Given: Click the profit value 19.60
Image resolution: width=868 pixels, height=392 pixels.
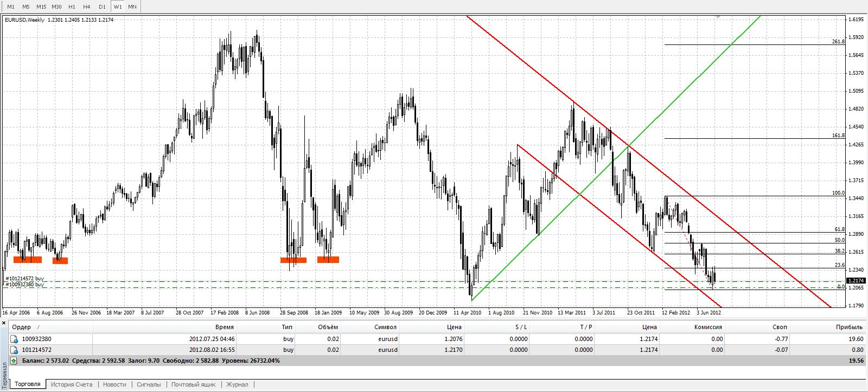Looking at the screenshot, I should coord(856,339).
